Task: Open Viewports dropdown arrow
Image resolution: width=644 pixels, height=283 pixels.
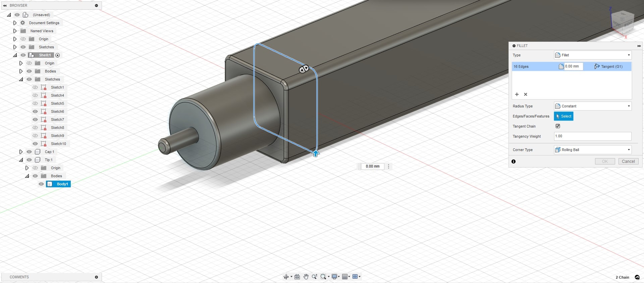Action: (x=360, y=277)
